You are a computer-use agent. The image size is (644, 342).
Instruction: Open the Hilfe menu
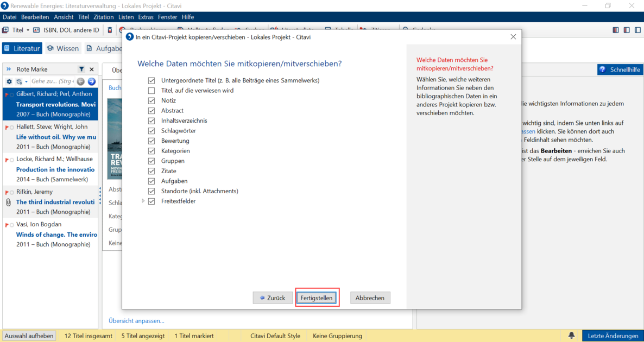click(188, 17)
